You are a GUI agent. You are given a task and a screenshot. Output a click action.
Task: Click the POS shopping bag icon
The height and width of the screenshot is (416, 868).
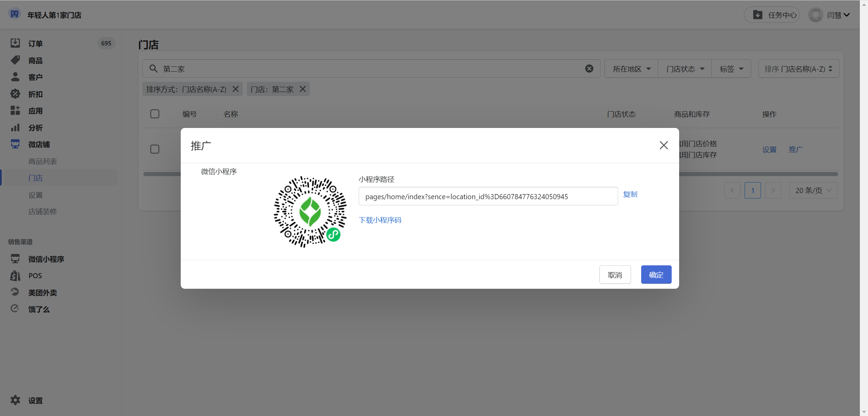[15, 276]
